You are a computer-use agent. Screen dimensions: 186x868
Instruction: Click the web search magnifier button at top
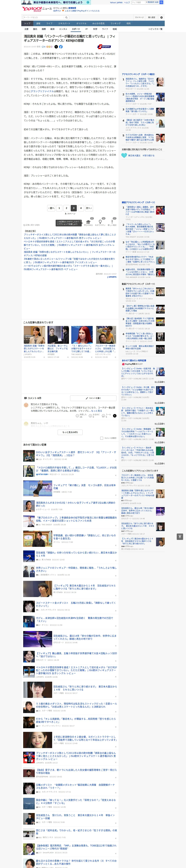[x=161, y=2]
